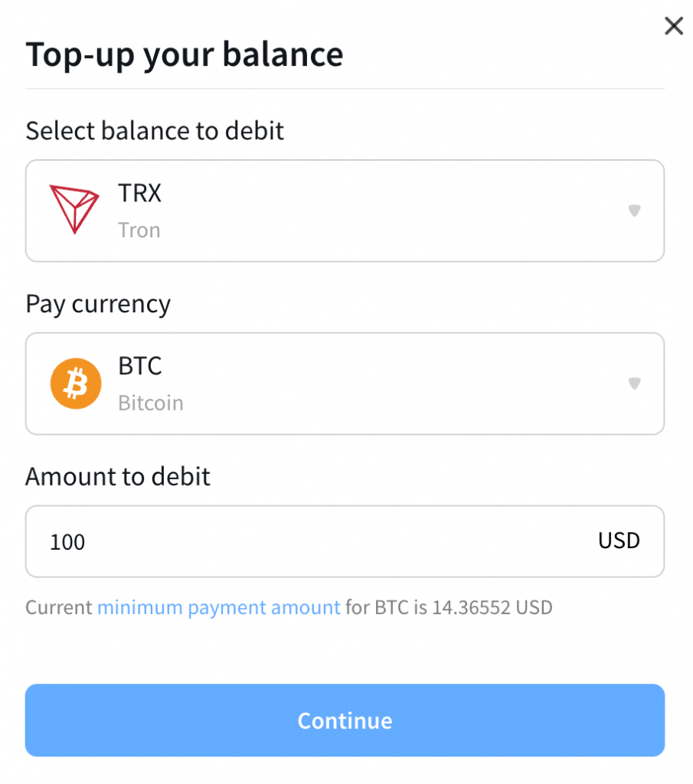Click the red Tron logo icon

coord(74,210)
